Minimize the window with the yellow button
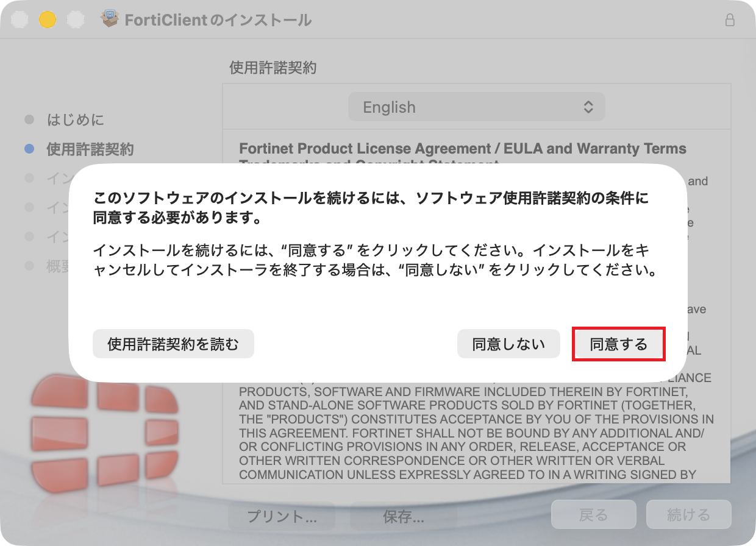 pyautogui.click(x=48, y=19)
